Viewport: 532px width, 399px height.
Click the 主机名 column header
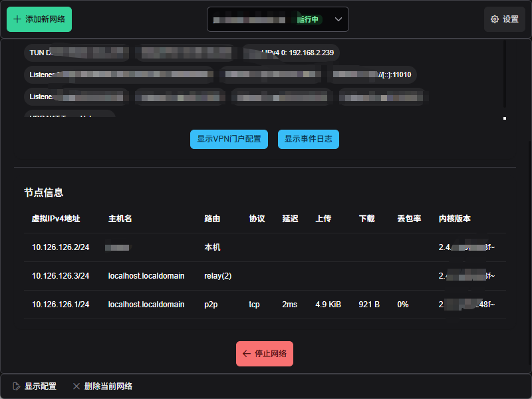[x=120, y=219]
